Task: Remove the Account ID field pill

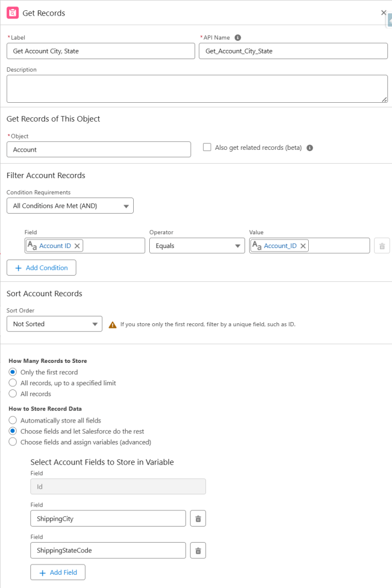Action: point(77,246)
